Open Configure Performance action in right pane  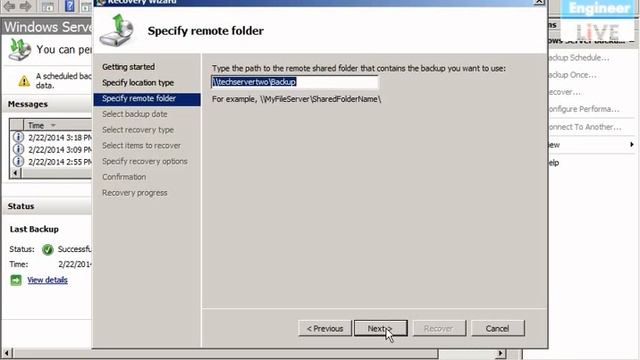(x=583, y=109)
